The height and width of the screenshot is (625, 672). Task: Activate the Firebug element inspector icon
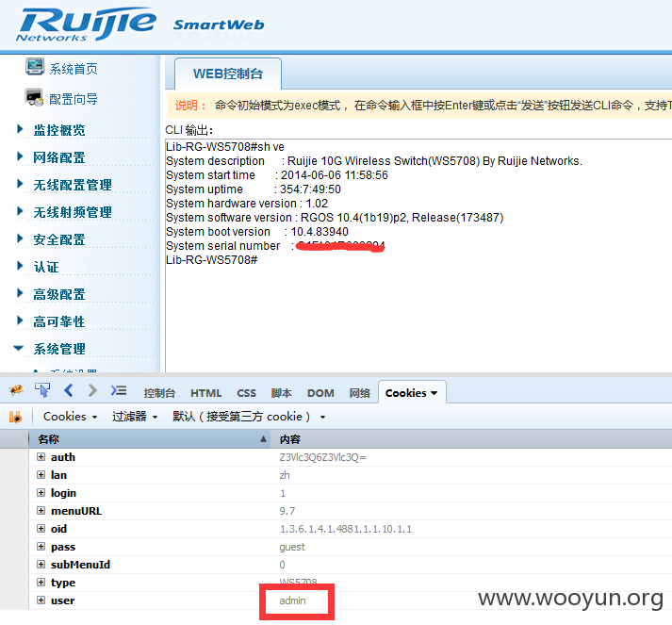(x=42, y=390)
